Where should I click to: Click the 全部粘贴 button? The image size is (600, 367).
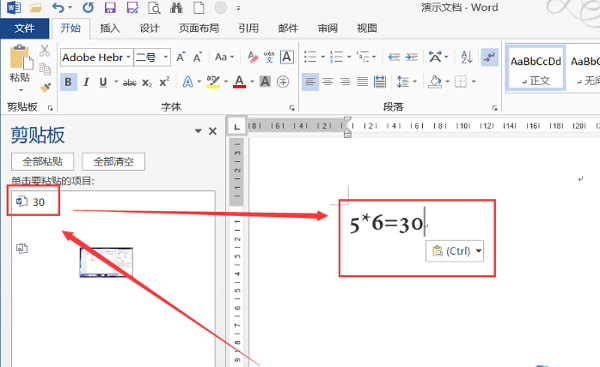pyautogui.click(x=42, y=161)
